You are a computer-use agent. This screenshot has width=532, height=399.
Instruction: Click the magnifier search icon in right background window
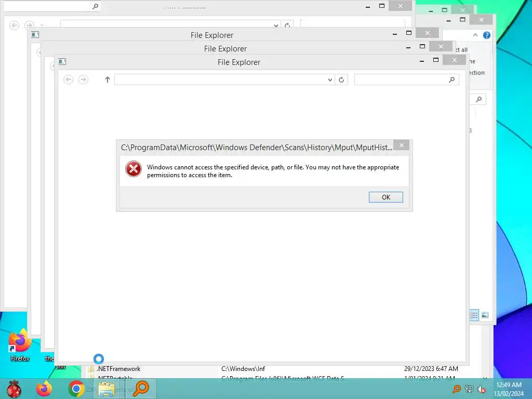click(x=478, y=99)
